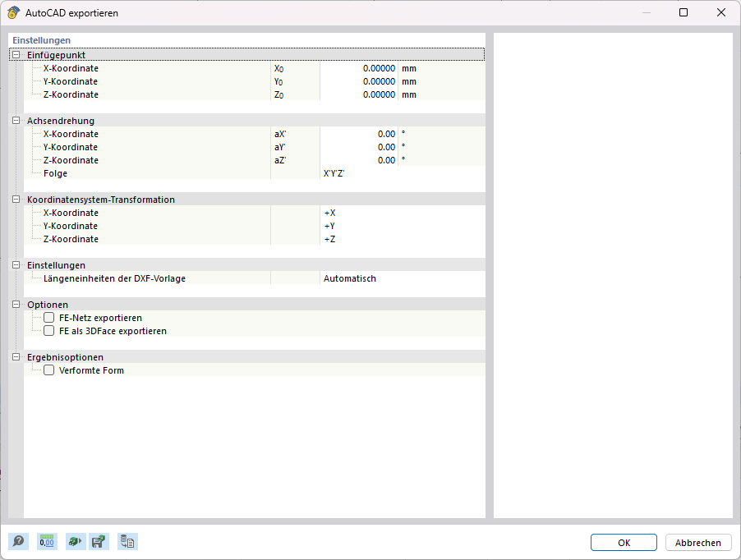Collapse the Achsendrehung section
This screenshot has height=560, width=741.
15,121
